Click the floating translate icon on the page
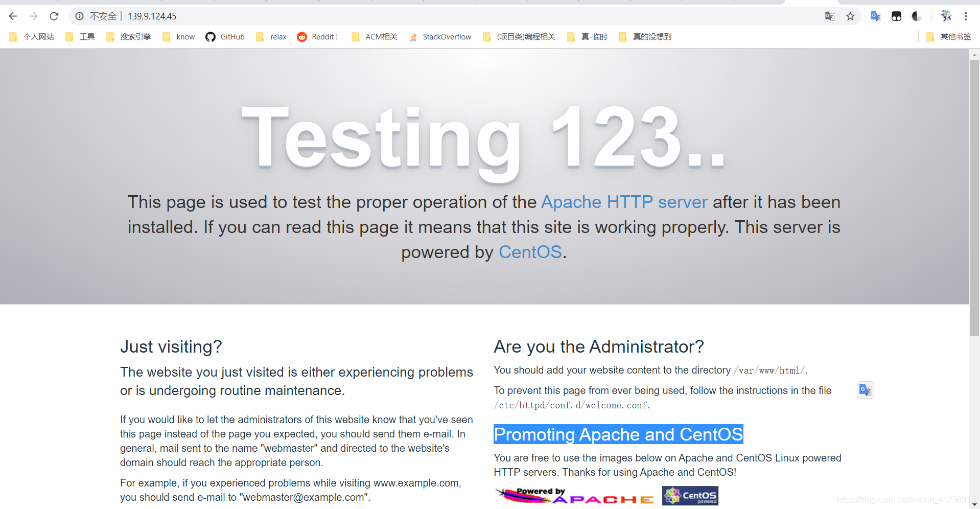 (865, 389)
